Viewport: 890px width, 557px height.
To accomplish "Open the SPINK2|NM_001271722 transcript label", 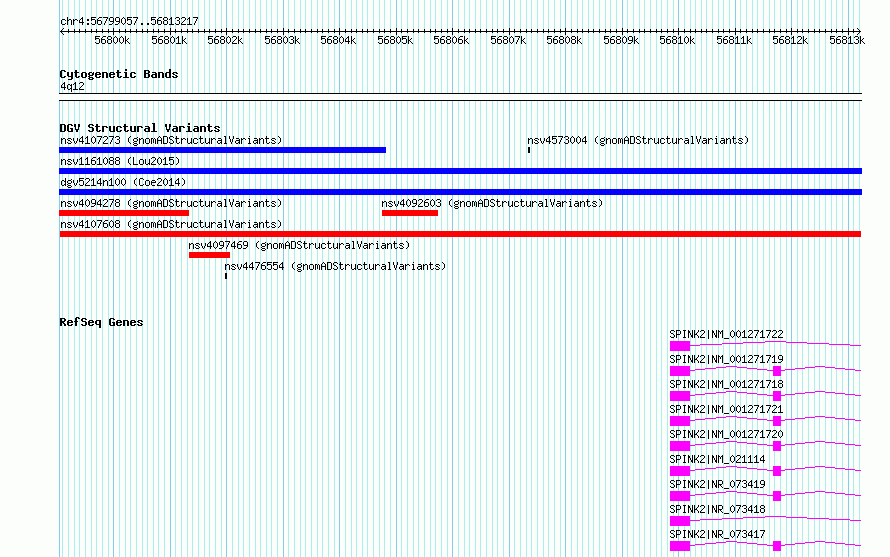I will (x=727, y=334).
